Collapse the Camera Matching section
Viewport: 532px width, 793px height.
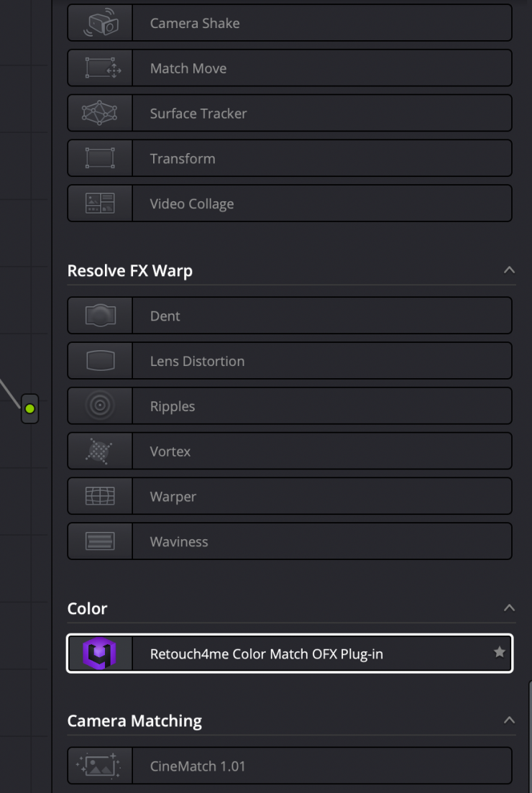pyautogui.click(x=509, y=720)
